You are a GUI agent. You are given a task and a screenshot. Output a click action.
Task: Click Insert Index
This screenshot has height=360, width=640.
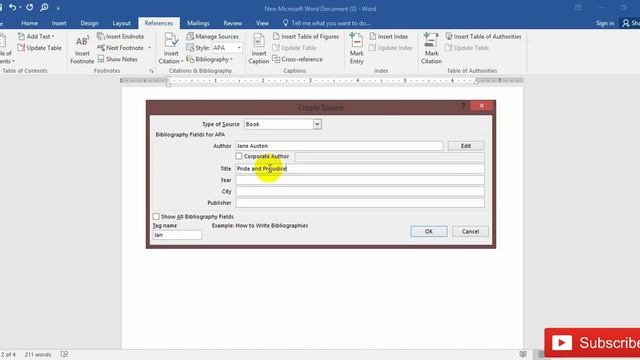point(389,36)
